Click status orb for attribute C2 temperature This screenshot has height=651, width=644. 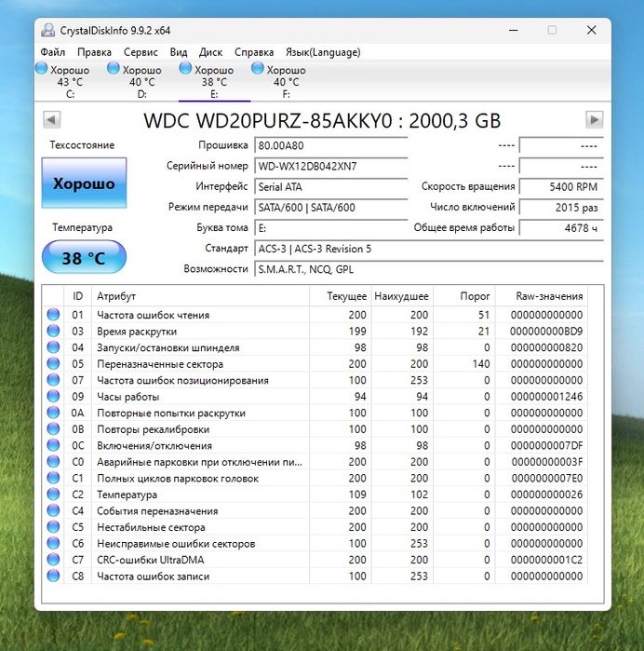coord(53,494)
